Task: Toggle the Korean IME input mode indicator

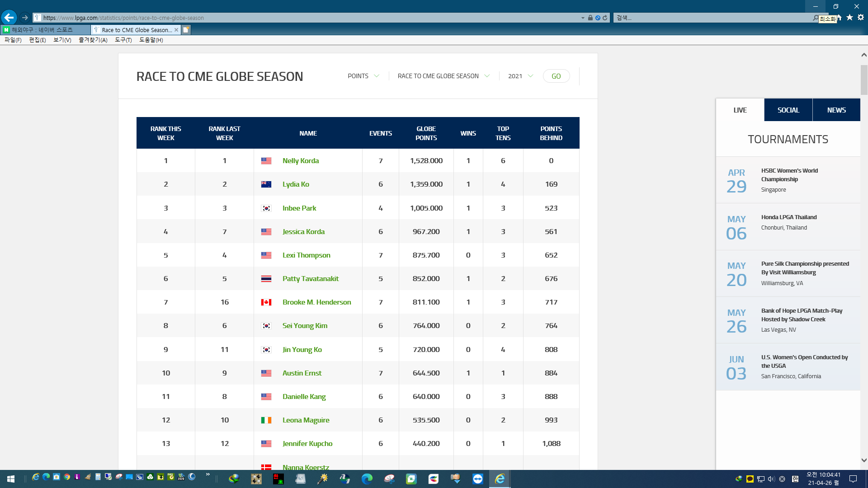Action: click(x=795, y=479)
